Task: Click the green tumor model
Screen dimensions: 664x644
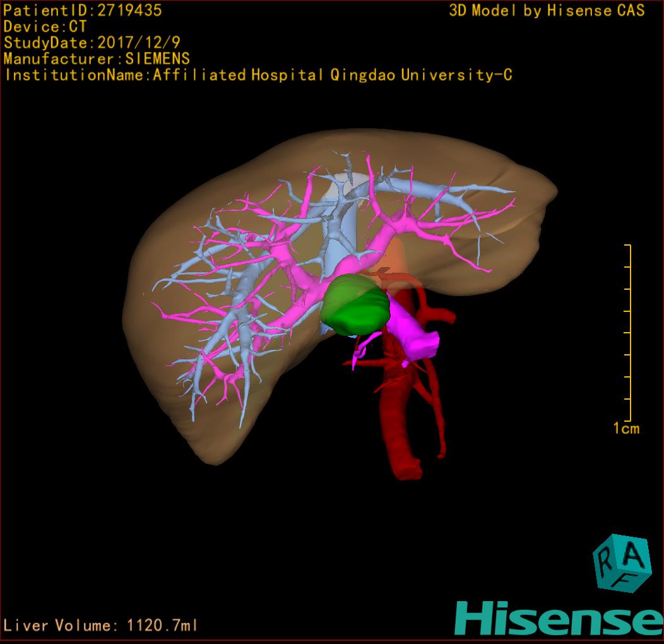Action: click(x=355, y=305)
